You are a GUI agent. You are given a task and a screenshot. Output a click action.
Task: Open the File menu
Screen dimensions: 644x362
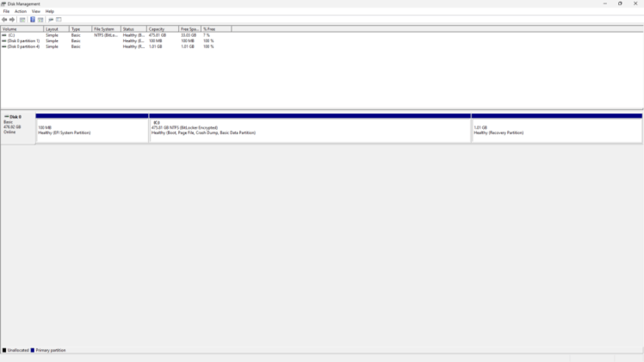tap(6, 11)
